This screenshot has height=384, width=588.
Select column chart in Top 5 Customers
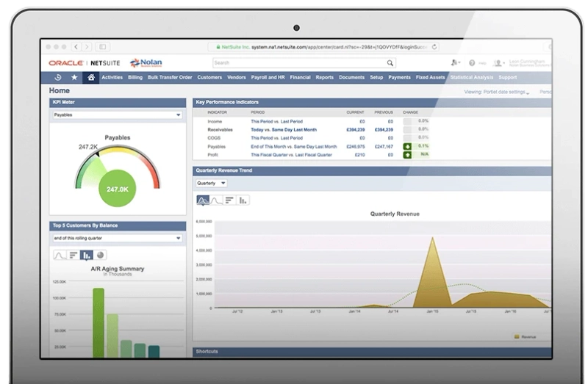87,255
